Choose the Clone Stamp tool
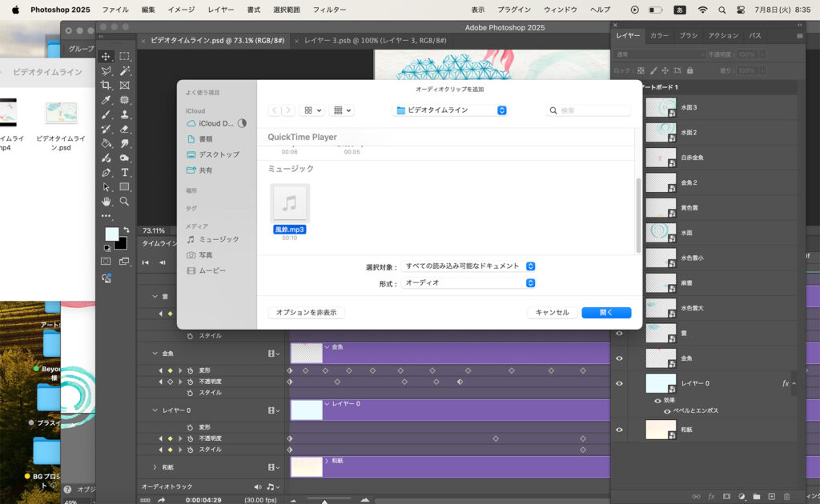 coord(124,114)
